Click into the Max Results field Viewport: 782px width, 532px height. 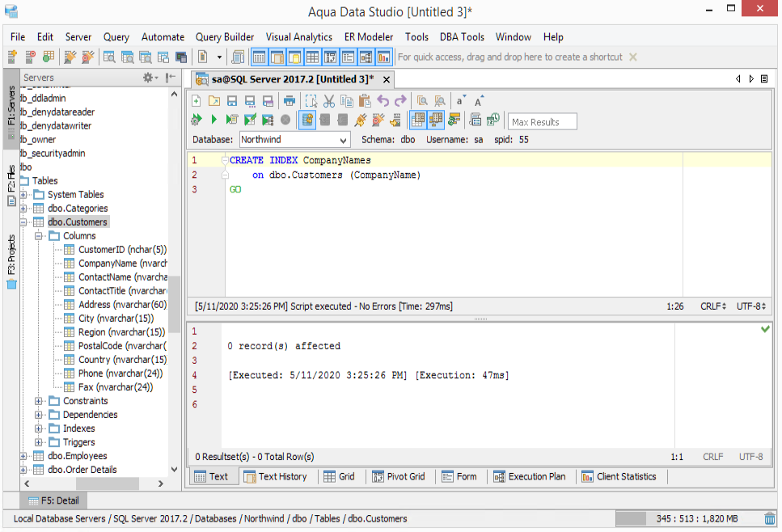click(542, 121)
